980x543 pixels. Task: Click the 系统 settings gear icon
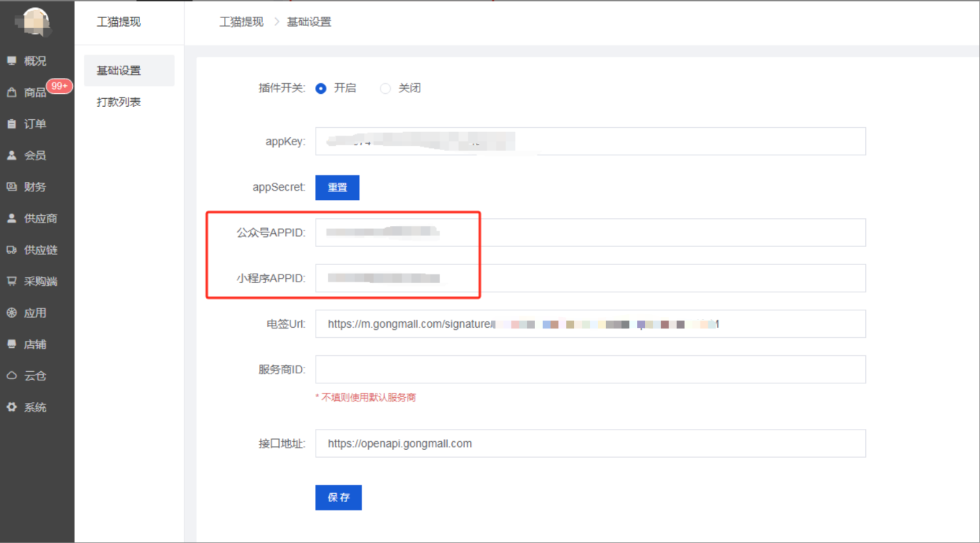point(12,407)
